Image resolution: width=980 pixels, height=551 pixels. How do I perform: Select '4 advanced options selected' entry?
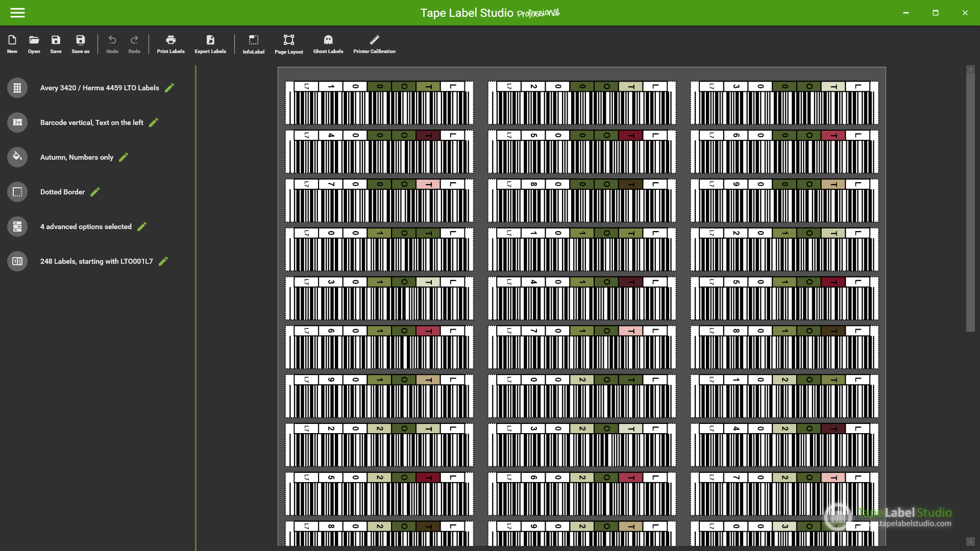click(x=86, y=227)
